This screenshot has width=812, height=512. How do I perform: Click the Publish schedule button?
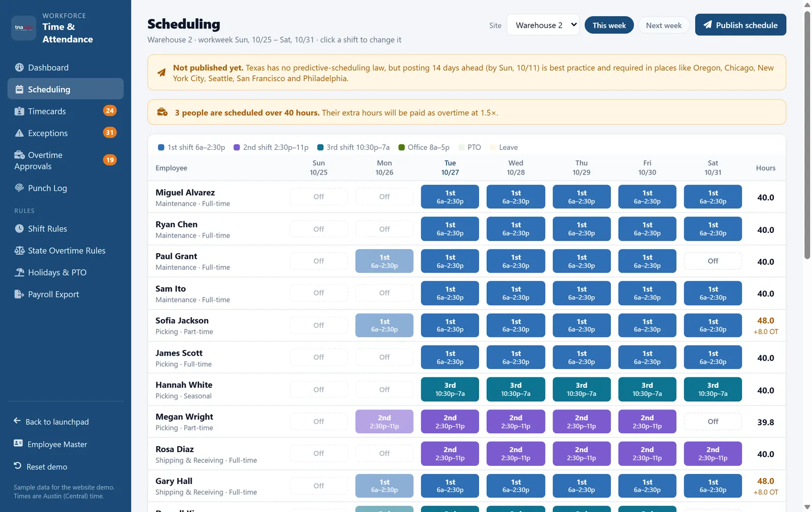click(740, 25)
